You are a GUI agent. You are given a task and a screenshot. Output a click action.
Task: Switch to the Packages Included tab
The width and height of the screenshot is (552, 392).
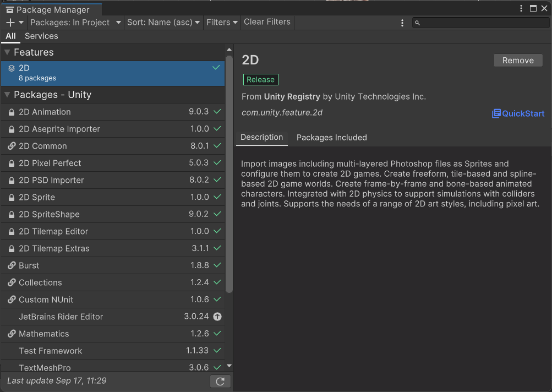[x=332, y=138]
